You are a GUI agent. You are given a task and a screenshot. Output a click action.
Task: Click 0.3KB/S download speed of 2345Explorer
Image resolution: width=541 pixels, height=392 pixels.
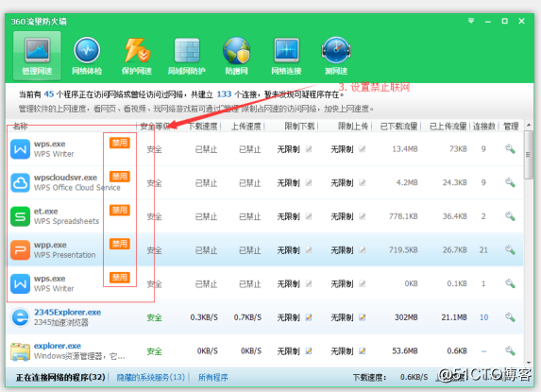click(x=204, y=317)
